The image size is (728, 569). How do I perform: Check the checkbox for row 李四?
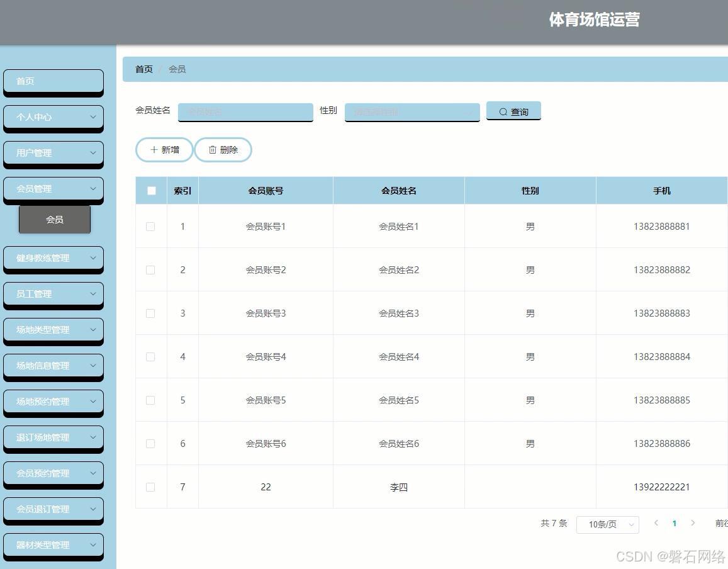coord(150,487)
